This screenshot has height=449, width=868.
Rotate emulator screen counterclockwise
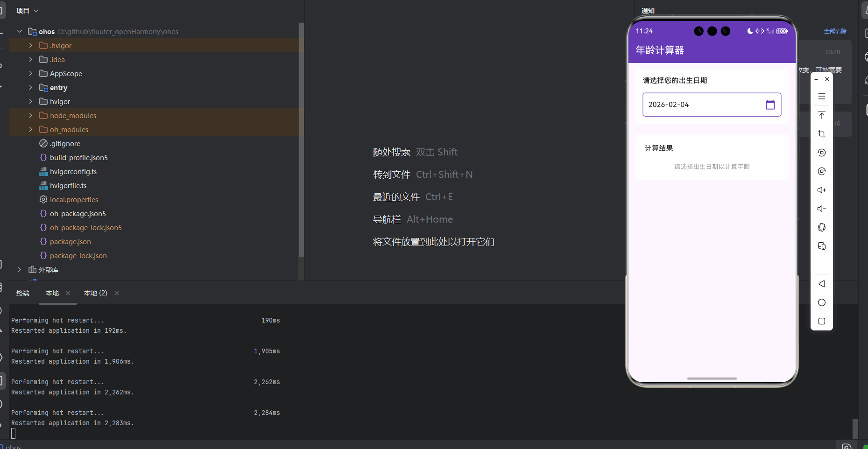[822, 153]
